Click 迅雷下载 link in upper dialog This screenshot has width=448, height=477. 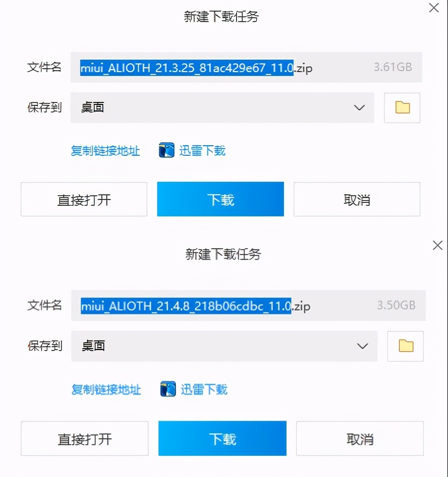[x=202, y=151]
